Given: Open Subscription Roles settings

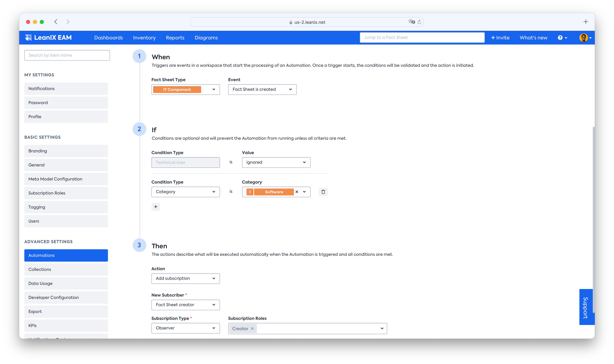Looking at the screenshot, I should pos(66,193).
